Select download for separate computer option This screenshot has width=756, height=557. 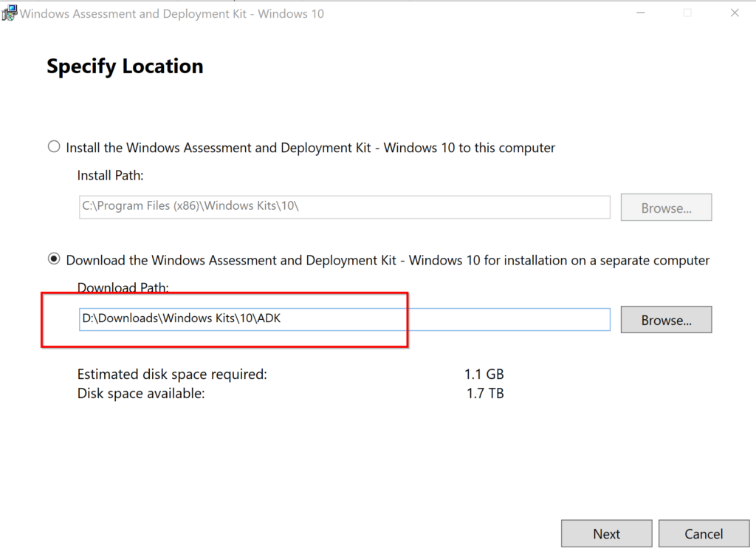coord(54,260)
